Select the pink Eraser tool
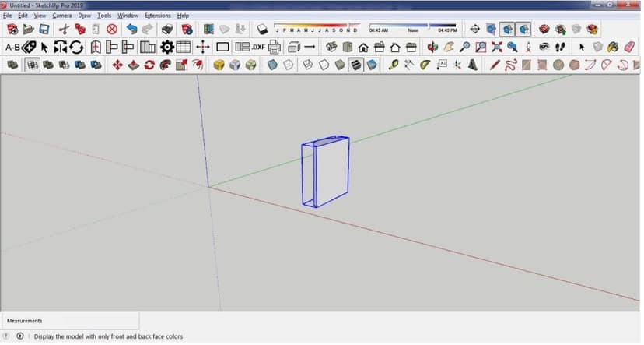644x345 pixels. [x=629, y=48]
